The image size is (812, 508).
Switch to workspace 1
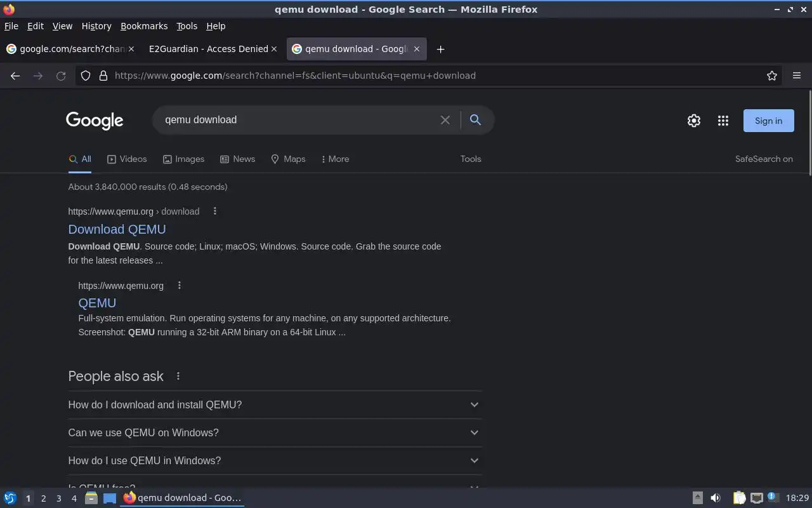pos(28,498)
